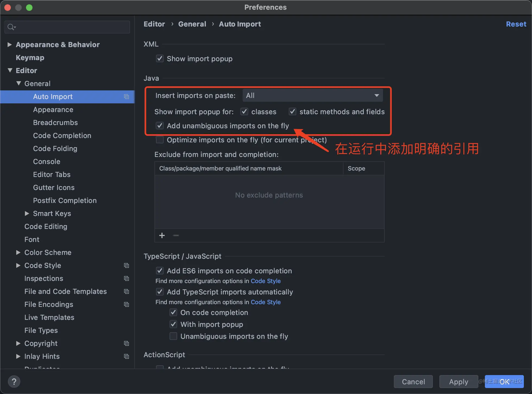
Task: Click Code Style link under ES6 imports
Action: pos(265,281)
